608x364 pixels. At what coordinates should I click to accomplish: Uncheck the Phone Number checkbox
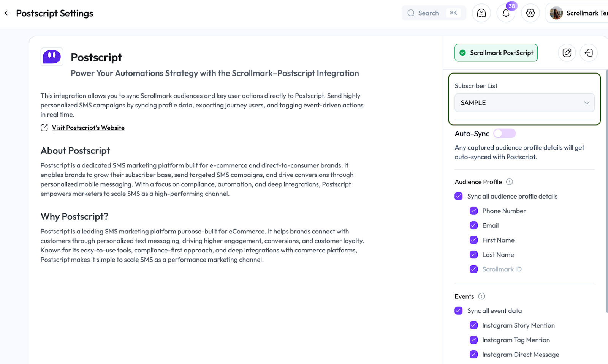(x=473, y=211)
